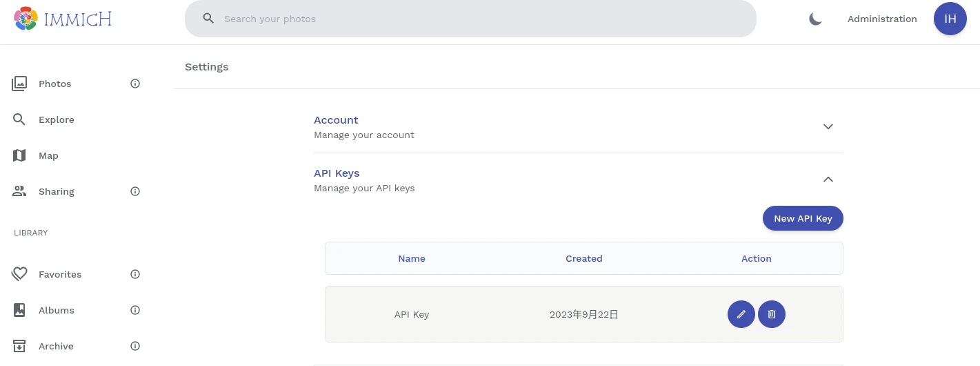
Task: Open Favorites heart icon
Action: click(x=19, y=274)
